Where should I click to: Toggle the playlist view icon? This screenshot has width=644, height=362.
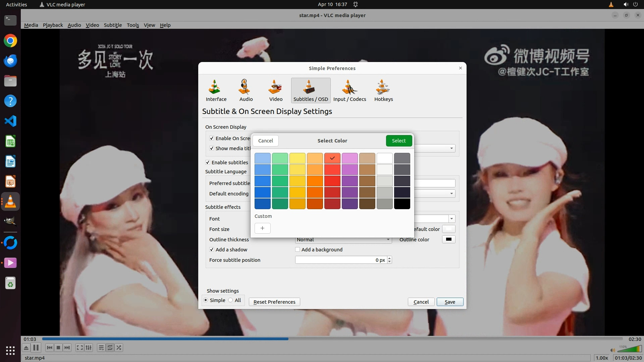pos(101,348)
